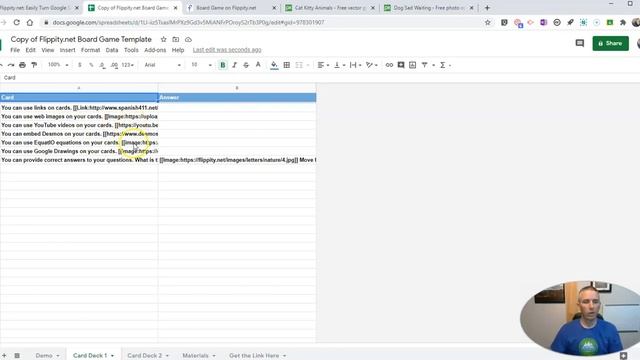Check the cloud document status icon

188,40
